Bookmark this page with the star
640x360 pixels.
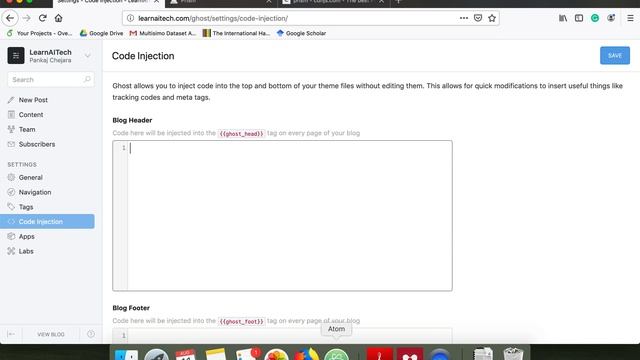coord(492,18)
